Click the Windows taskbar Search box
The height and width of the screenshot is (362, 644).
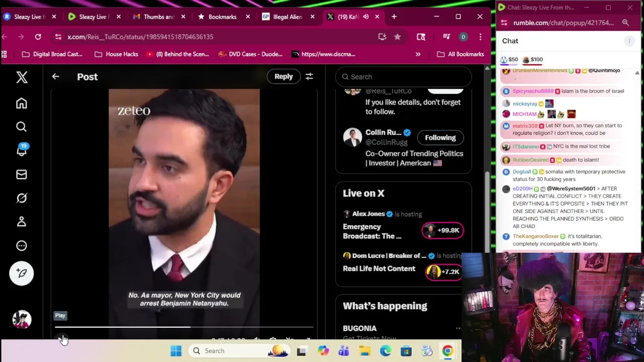click(x=239, y=351)
